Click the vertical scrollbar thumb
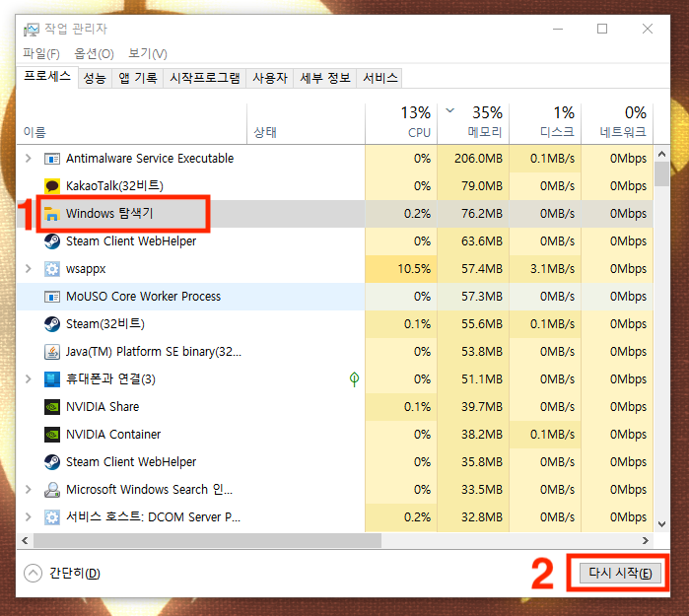The image size is (689, 616). [x=661, y=174]
